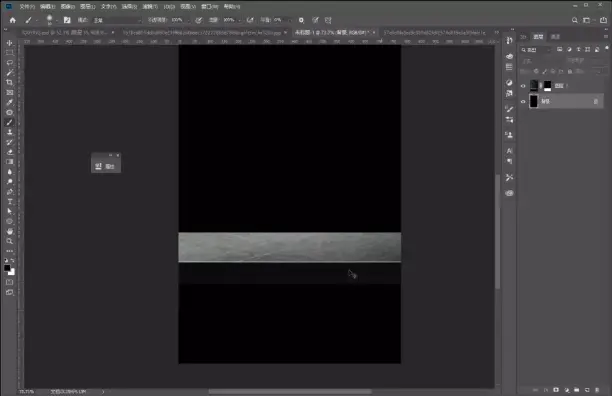This screenshot has width=612, height=396.
Task: Open the second menu bar item
Action: coord(47,7)
